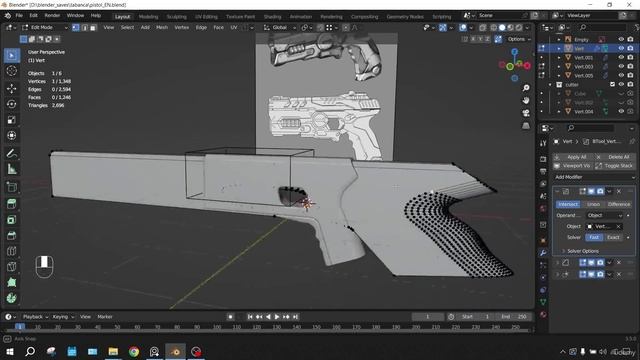The height and width of the screenshot is (360, 640).
Task: Select the Knife tool
Action: (12, 267)
